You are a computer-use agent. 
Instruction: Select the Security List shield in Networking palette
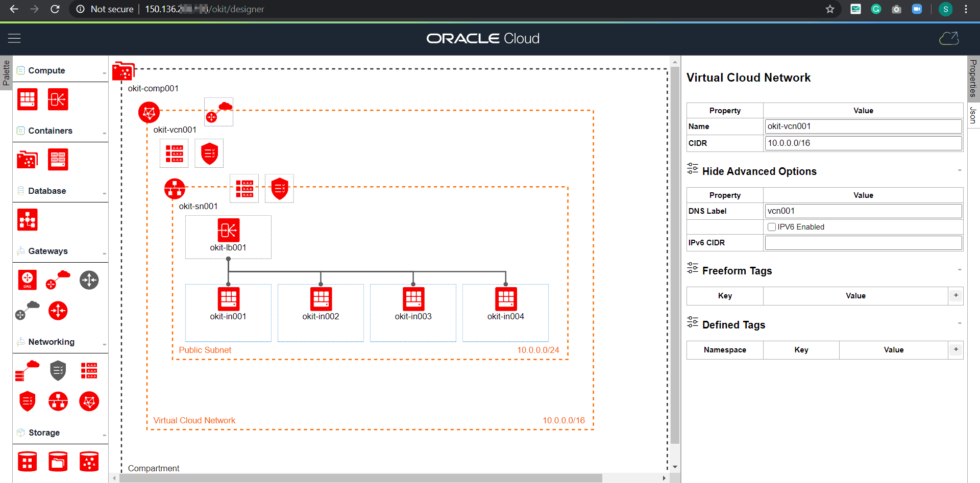tap(28, 401)
